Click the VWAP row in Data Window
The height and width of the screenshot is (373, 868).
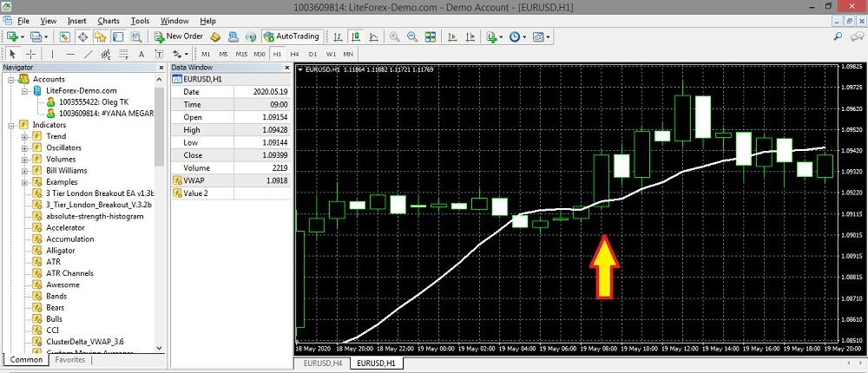tap(231, 180)
